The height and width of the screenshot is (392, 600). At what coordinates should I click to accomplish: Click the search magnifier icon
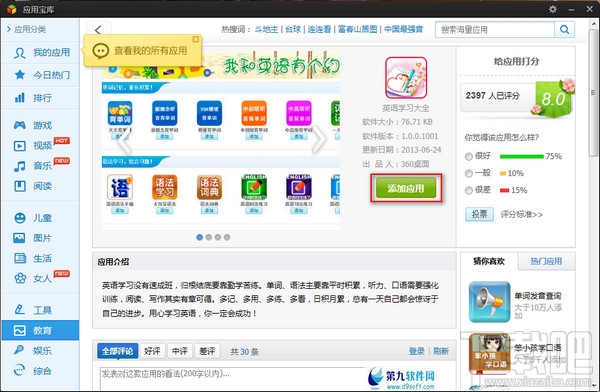click(x=564, y=29)
